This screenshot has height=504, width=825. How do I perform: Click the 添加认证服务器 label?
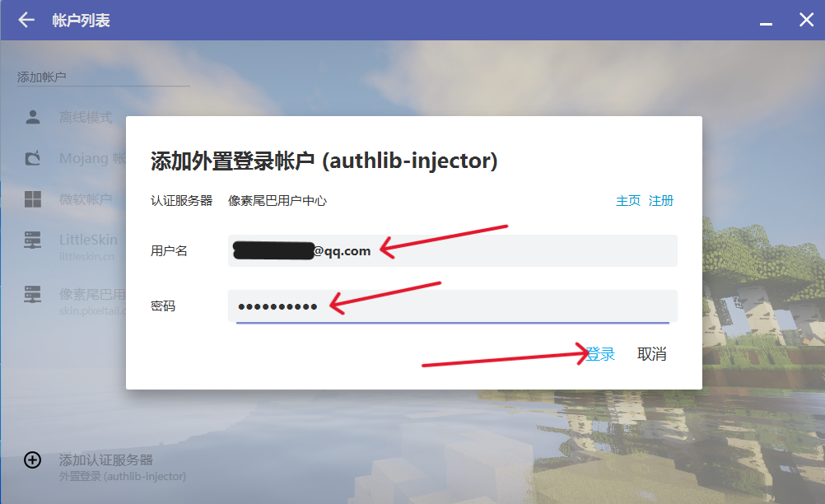point(106,460)
